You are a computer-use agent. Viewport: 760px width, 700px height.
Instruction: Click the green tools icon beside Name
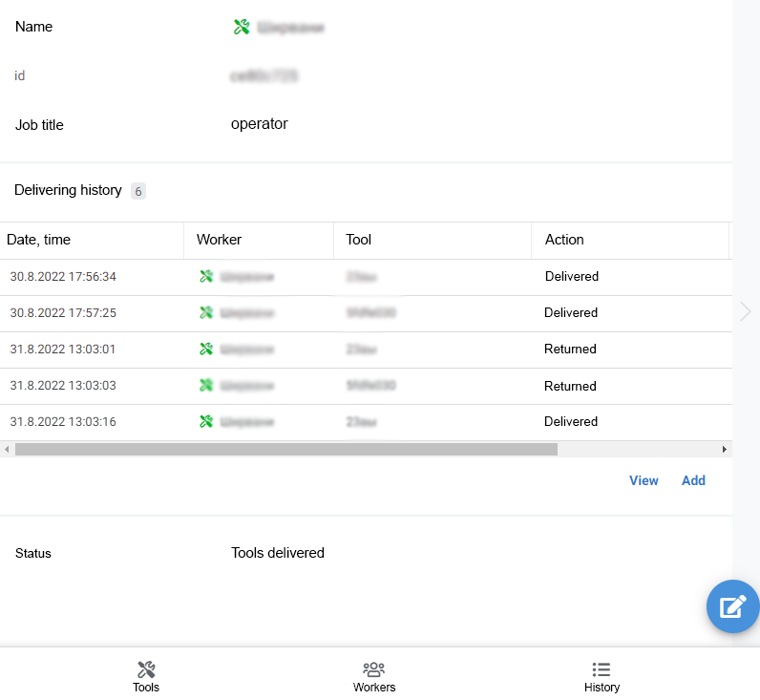point(242,27)
